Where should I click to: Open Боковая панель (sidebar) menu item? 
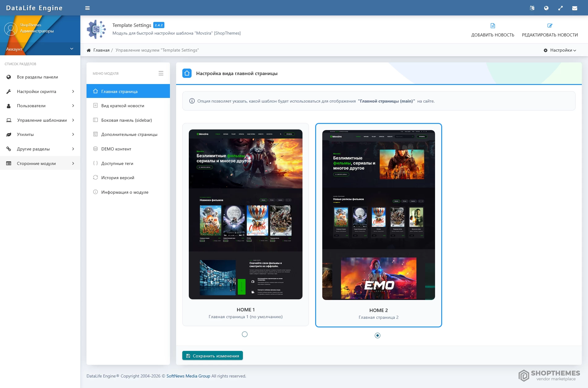[126, 120]
